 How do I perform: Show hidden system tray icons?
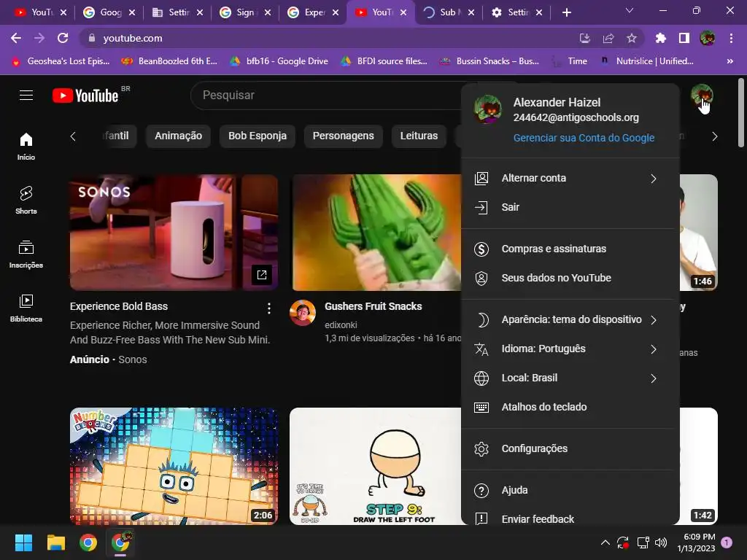tap(605, 542)
